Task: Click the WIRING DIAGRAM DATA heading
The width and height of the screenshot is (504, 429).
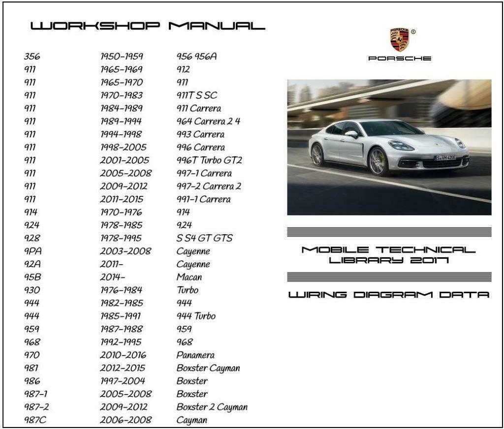Action: click(x=389, y=294)
